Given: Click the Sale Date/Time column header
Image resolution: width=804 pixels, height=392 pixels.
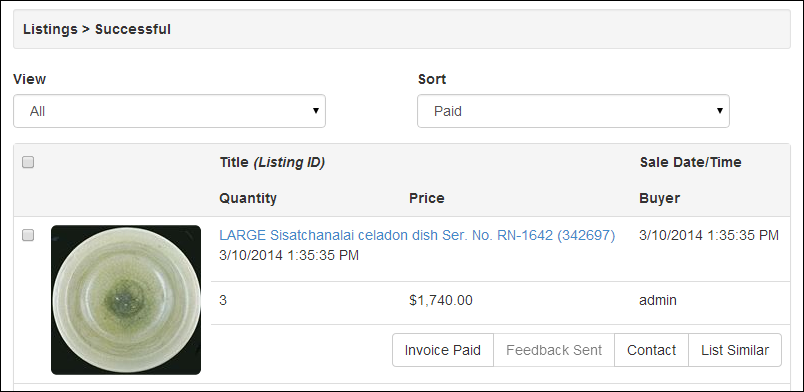Looking at the screenshot, I should [690, 163].
